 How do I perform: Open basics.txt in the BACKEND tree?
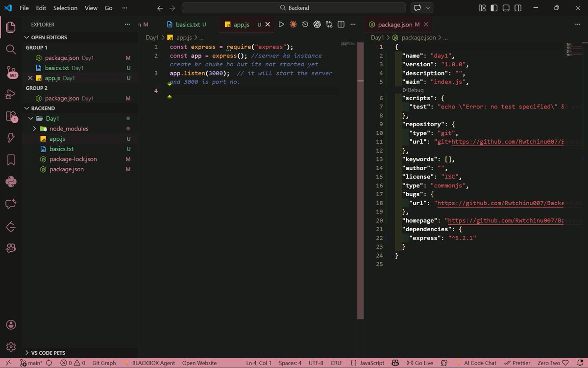[61, 149]
